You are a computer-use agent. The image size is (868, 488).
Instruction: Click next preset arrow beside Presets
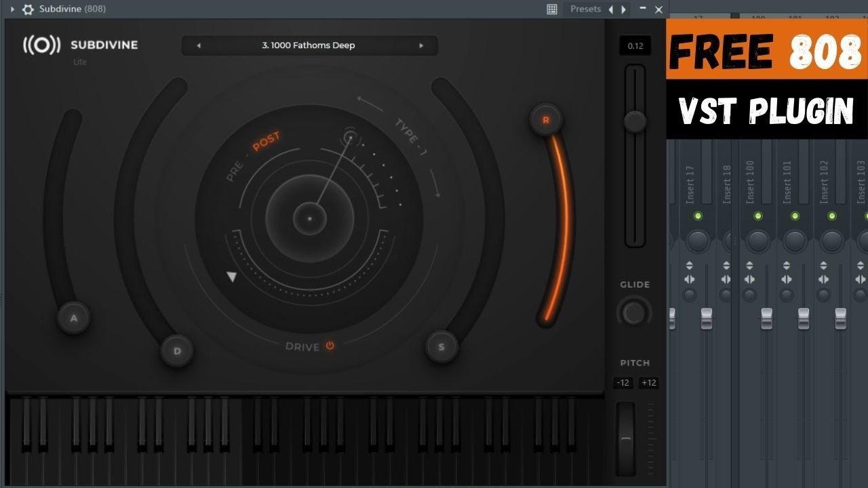pos(624,9)
